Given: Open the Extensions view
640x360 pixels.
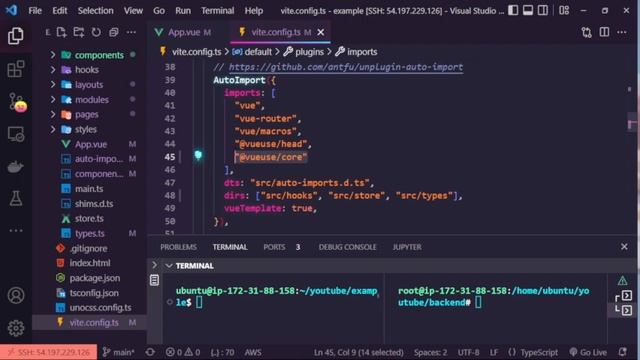Looking at the screenshot, I should (x=16, y=69).
